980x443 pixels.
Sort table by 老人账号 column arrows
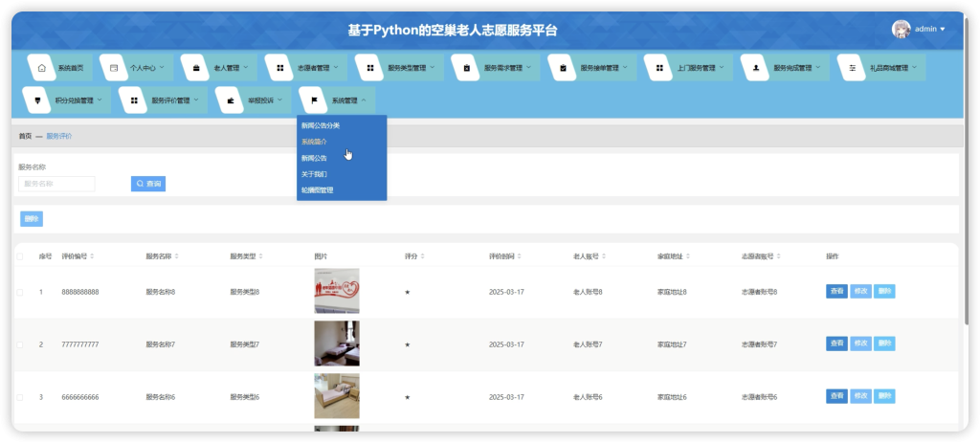coord(604,256)
